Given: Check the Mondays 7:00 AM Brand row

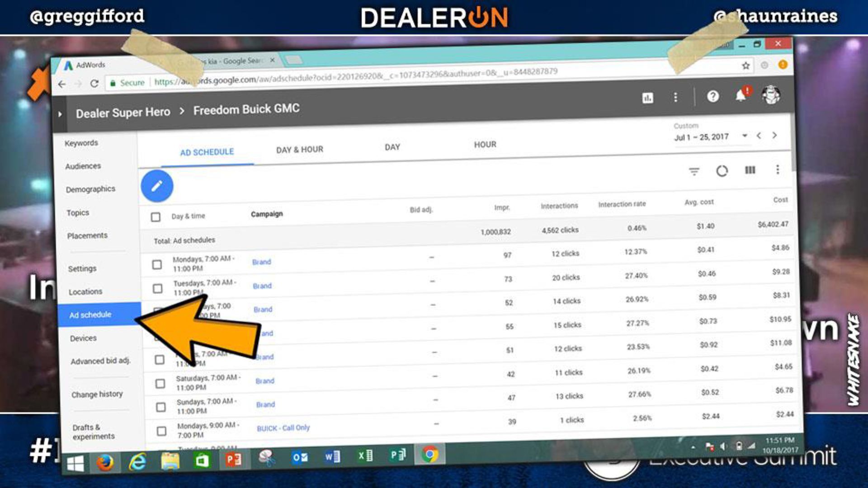Looking at the screenshot, I should coord(157,265).
